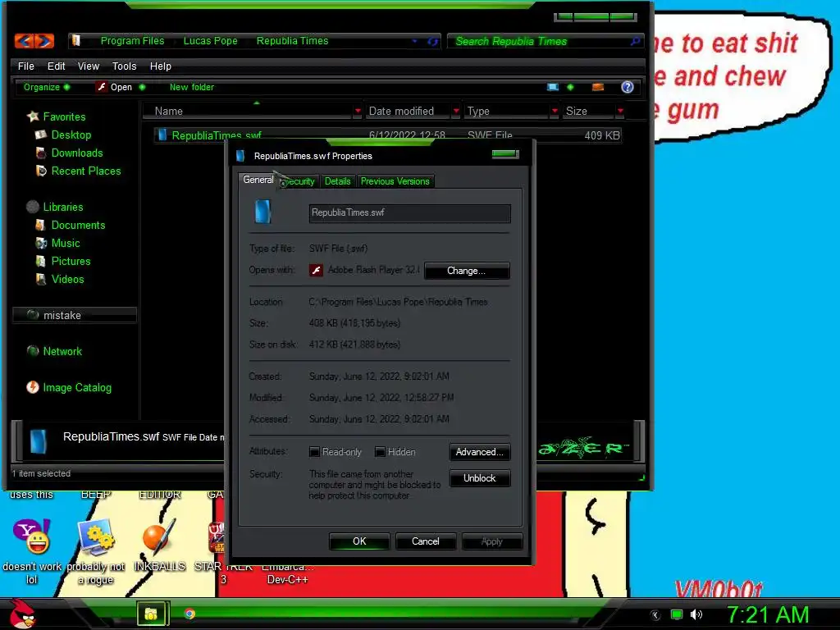Click the RepubliaTimes.swf filename field
This screenshot has height=630, width=840.
pos(409,212)
